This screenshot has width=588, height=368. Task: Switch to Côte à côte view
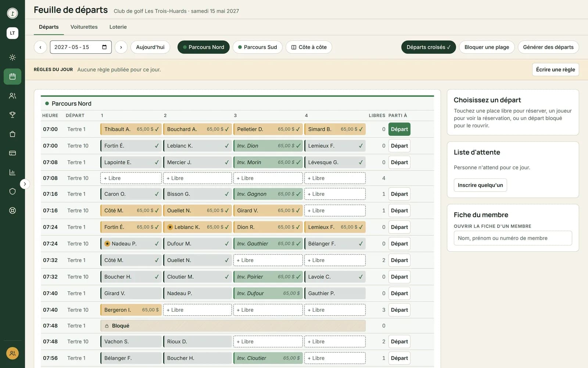(309, 47)
